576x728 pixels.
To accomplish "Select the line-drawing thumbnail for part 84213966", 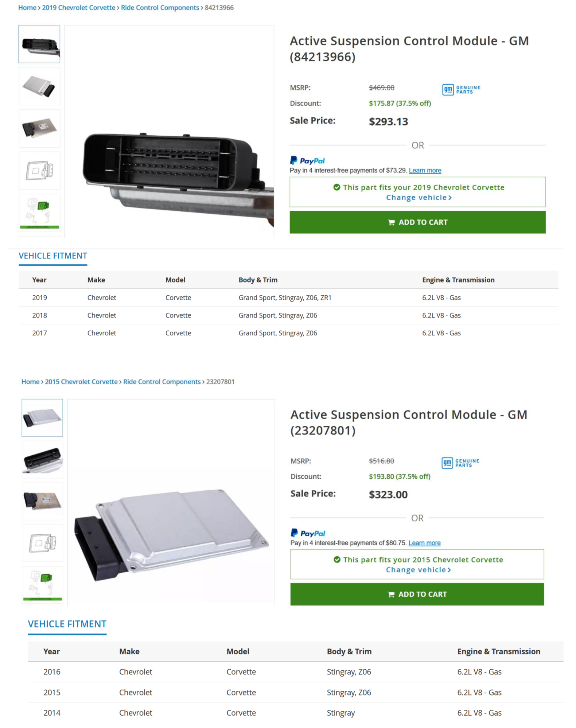I will (x=39, y=171).
